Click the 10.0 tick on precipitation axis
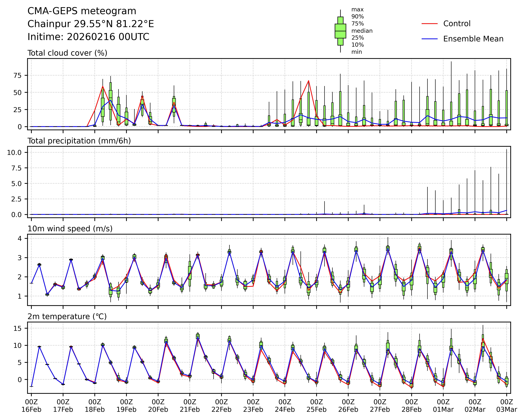The width and height of the screenshot is (524, 420). tap(14, 152)
